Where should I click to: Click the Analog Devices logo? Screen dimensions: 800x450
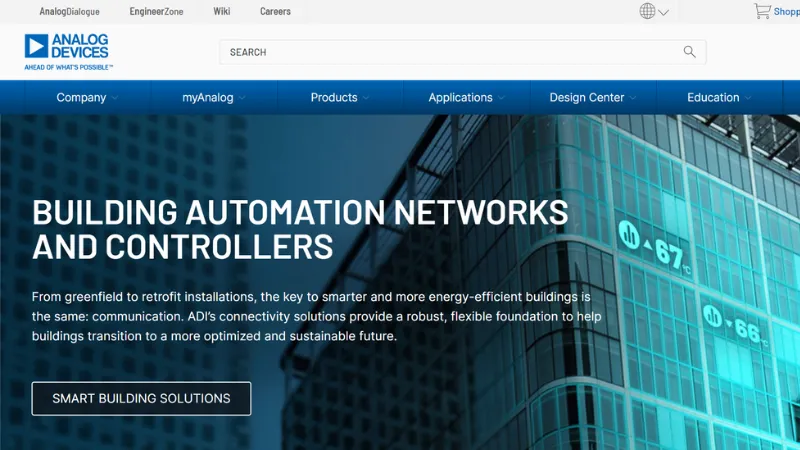click(68, 51)
